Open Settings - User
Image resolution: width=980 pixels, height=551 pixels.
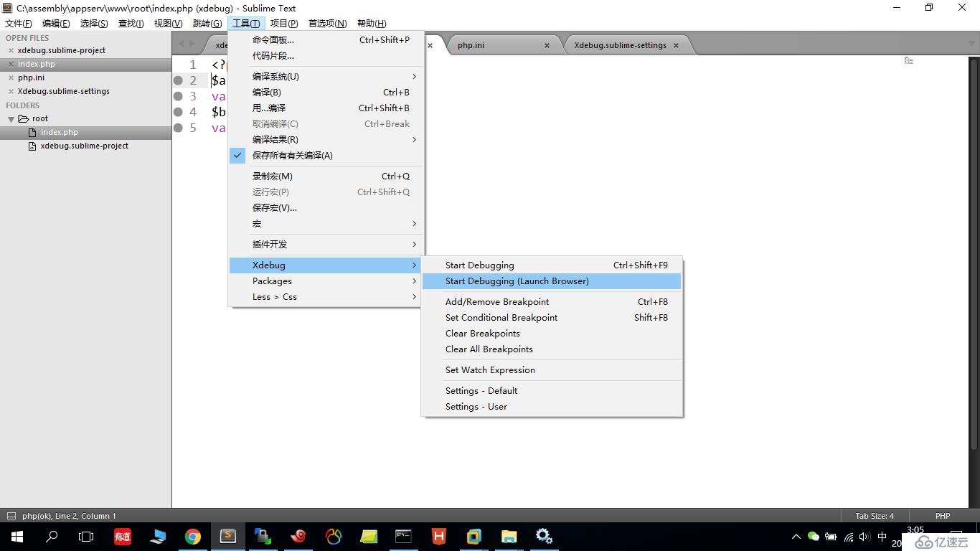552,407
